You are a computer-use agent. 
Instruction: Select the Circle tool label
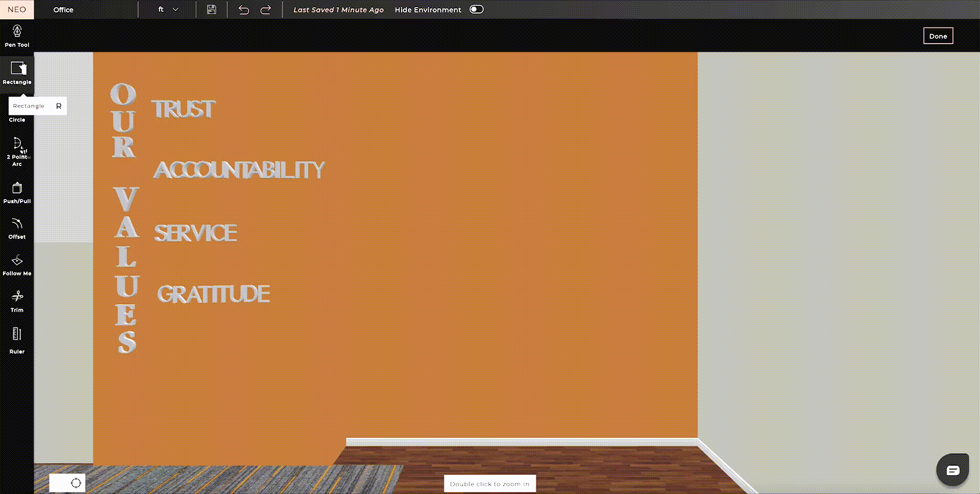pos(17,120)
